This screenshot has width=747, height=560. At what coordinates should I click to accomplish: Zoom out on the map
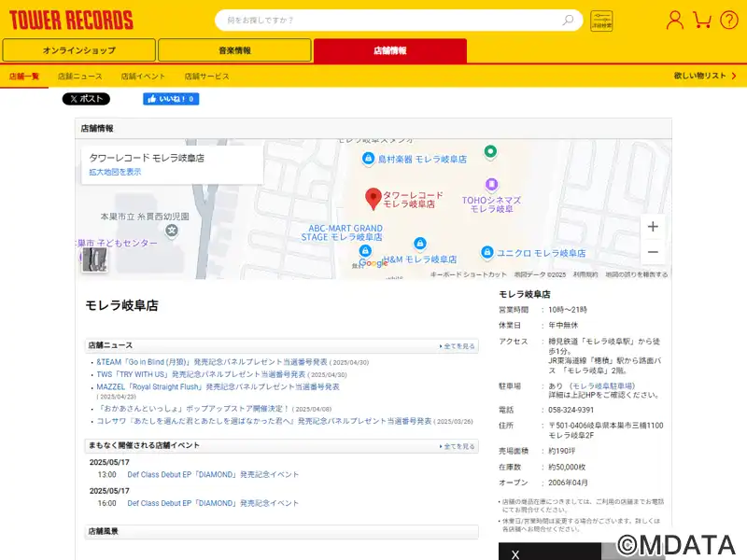coord(653,252)
